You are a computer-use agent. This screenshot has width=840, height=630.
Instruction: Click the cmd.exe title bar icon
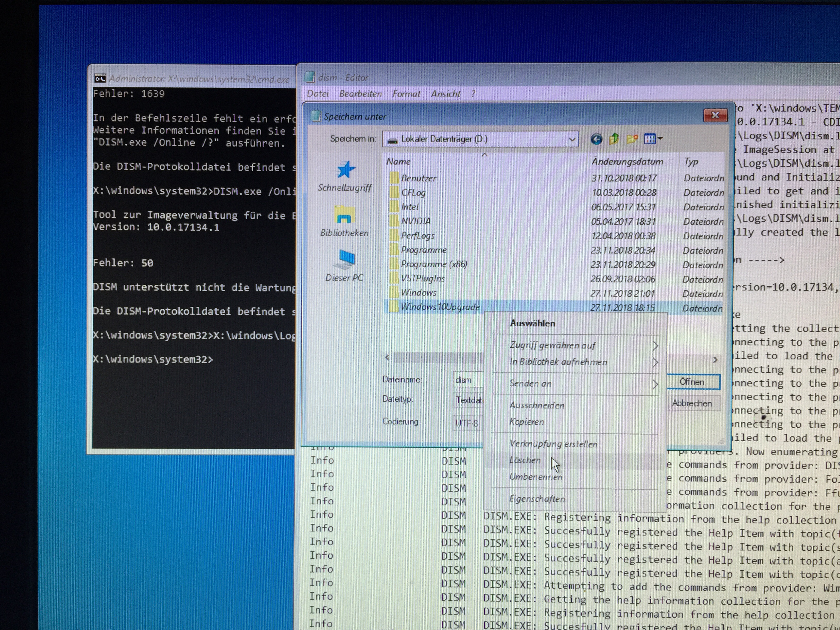[100, 79]
